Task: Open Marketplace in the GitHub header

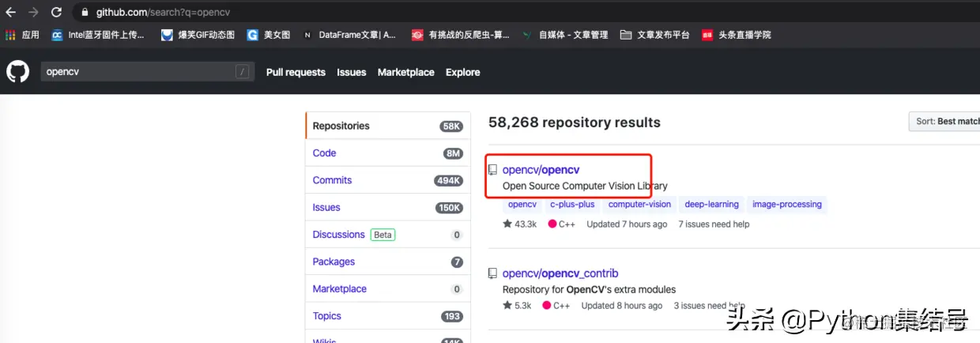Action: [405, 72]
